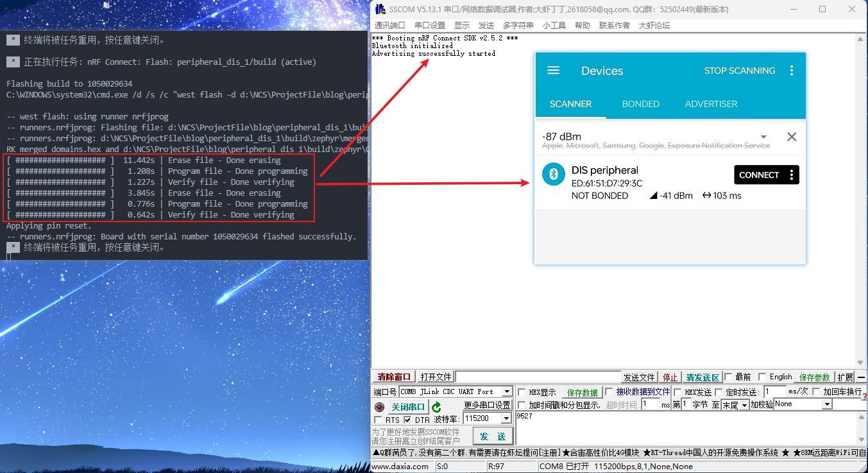Screen dimensions: 868x473
Task: Click the 定时发送 ms/次 interval field
Action: point(775,391)
